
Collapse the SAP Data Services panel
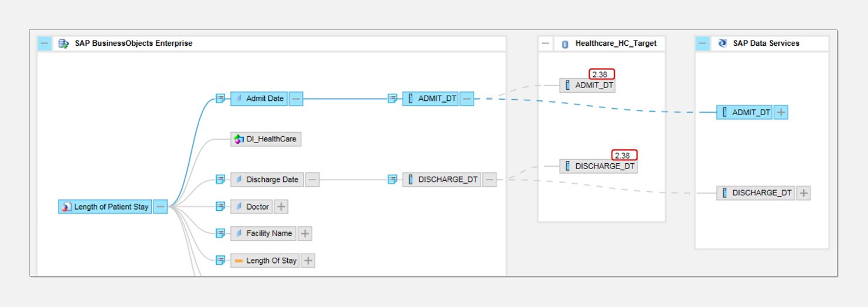702,43
